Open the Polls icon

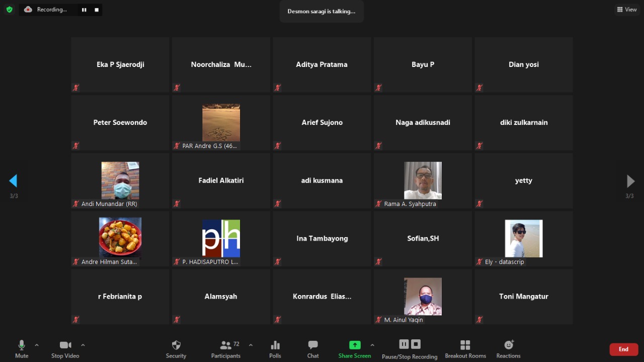click(x=275, y=345)
